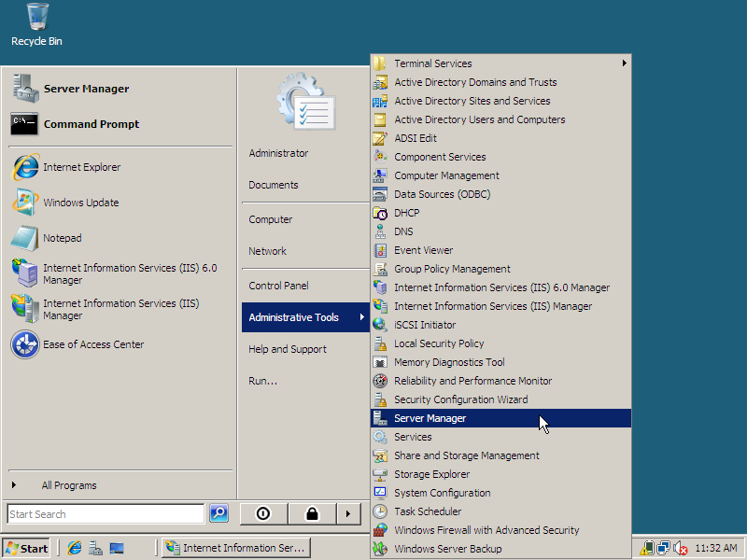Open Windows Firewall with Advanced Security
The height and width of the screenshot is (560, 747).
pos(500,530)
